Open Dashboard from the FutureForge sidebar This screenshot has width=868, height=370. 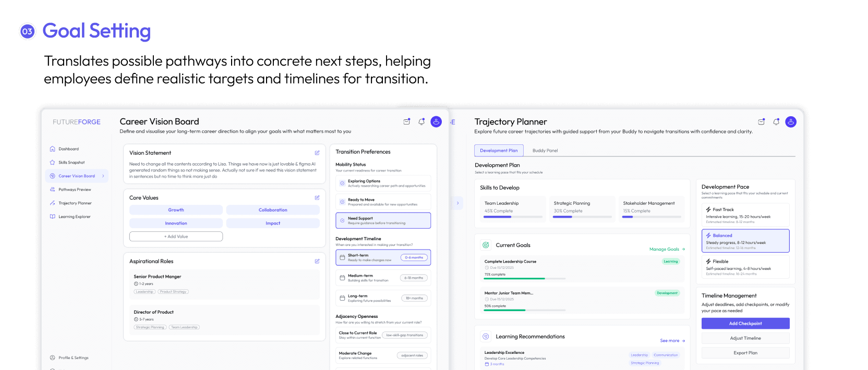coord(69,149)
